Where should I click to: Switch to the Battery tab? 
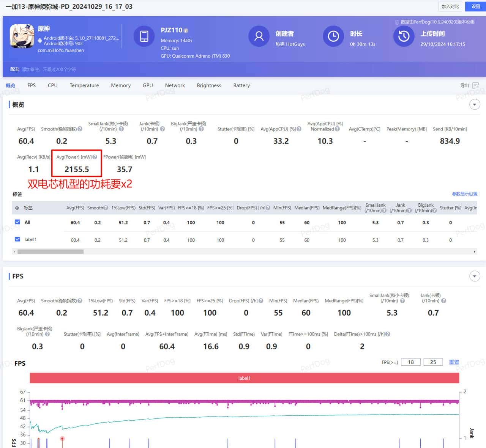point(241,85)
